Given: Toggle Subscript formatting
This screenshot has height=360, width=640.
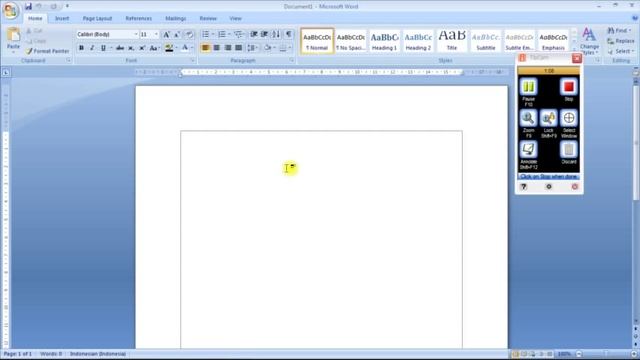Looking at the screenshot, I should (131, 48).
